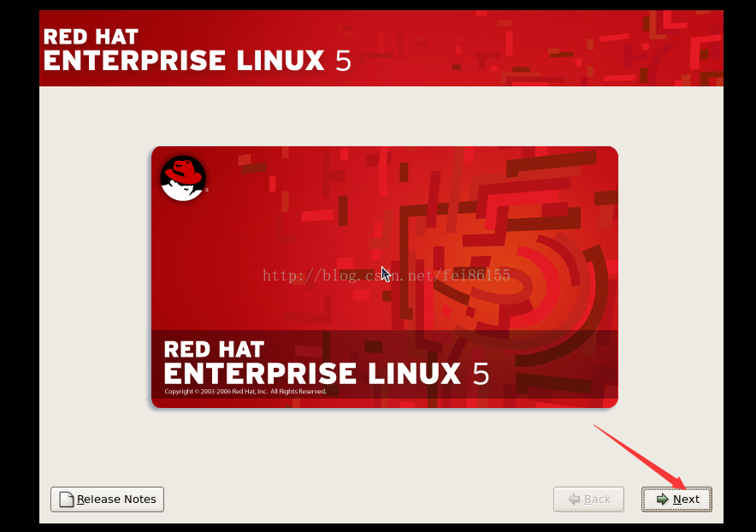Click the Next button
This screenshot has height=532, width=756.
pyautogui.click(x=676, y=499)
